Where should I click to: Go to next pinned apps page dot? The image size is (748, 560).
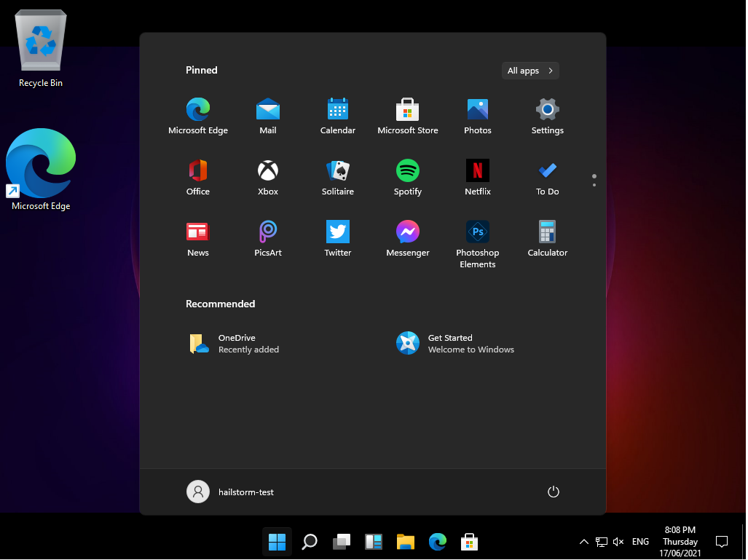click(594, 185)
